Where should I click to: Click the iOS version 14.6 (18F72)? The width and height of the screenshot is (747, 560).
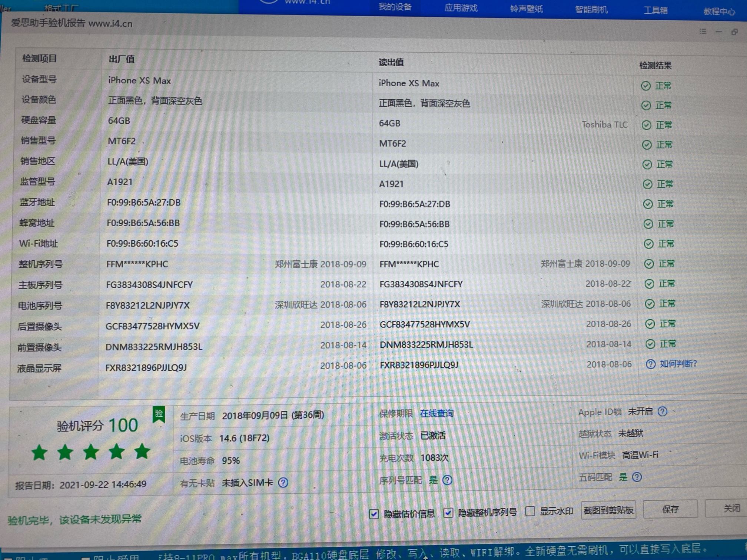point(244,438)
